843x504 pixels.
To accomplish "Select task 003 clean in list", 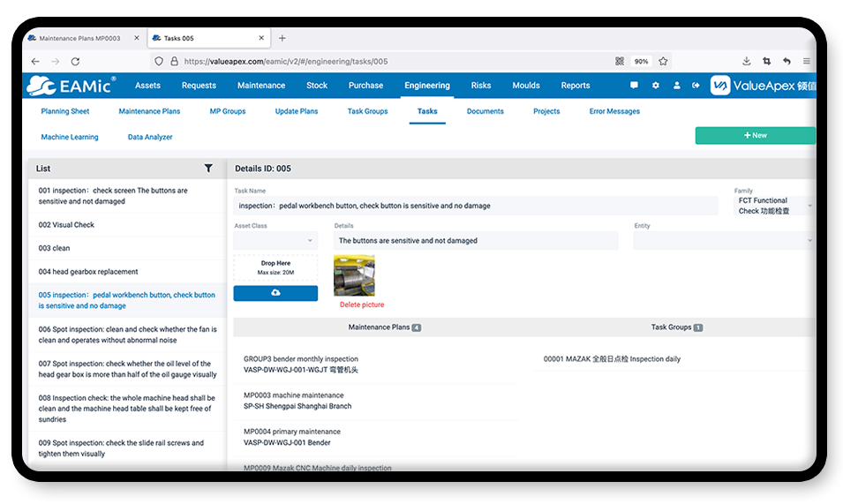I will coord(127,248).
